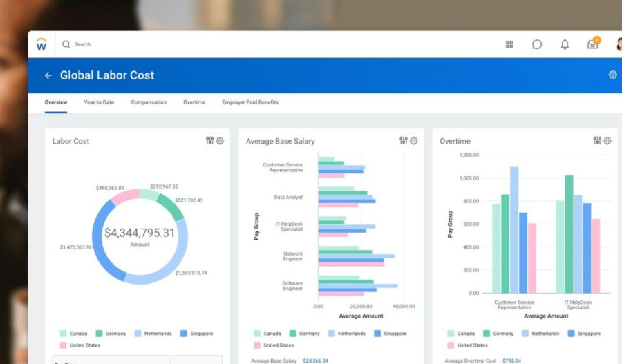Open the chat messages icon
622x364 pixels.
tap(537, 44)
